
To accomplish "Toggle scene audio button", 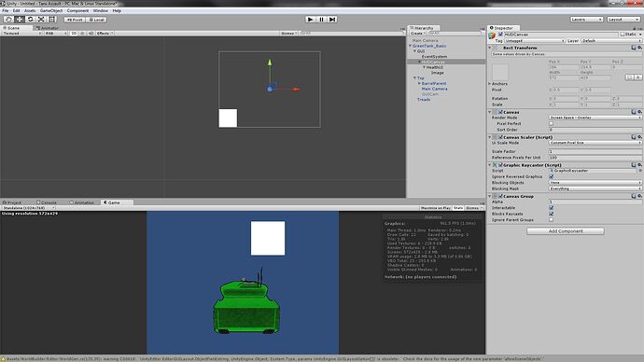I will tap(91, 34).
